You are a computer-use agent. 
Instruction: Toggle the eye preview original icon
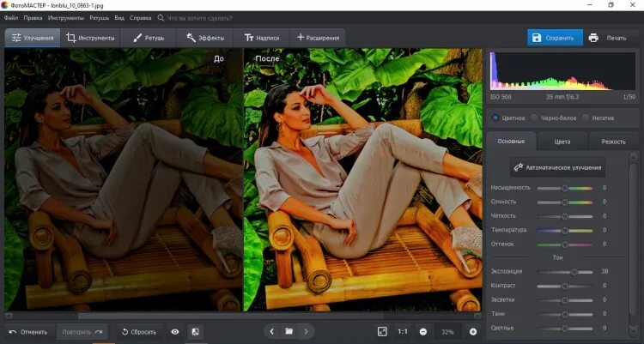tap(175, 332)
